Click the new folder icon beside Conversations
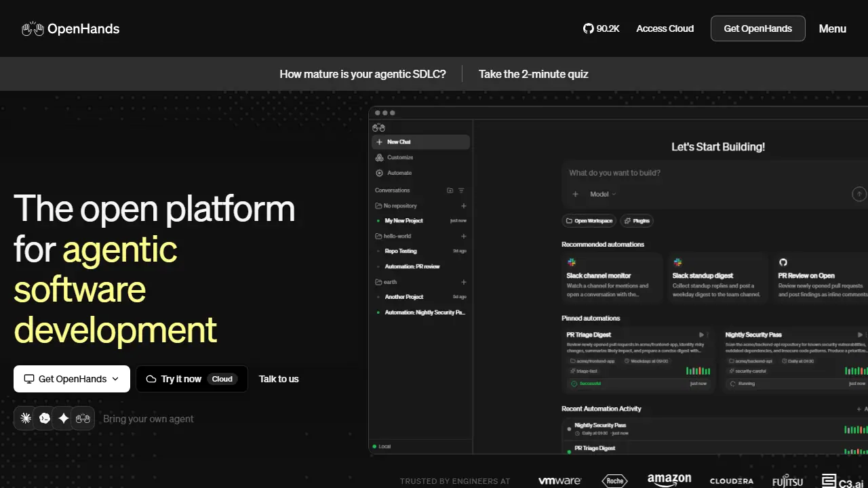868x488 pixels. [x=450, y=190]
